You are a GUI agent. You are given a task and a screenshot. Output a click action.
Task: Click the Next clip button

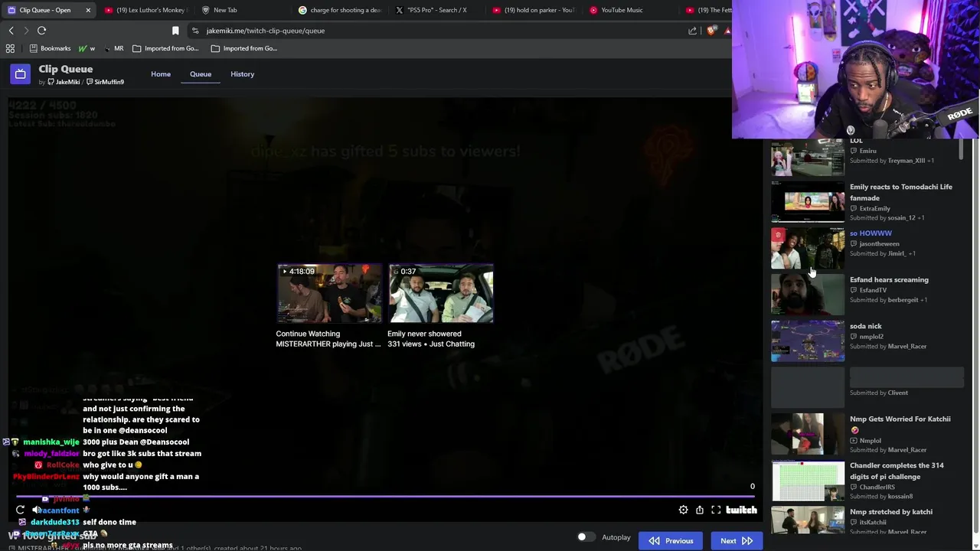click(737, 541)
